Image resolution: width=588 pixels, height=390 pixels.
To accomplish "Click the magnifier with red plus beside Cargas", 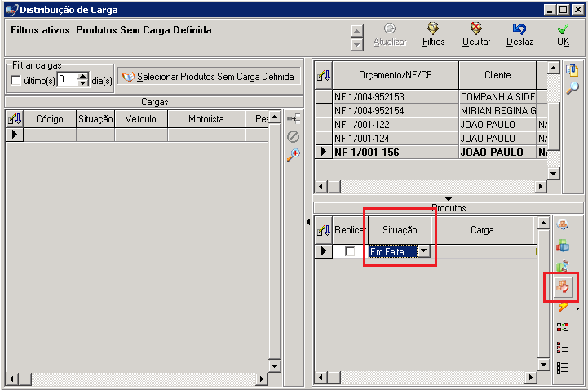I will coord(294,154).
